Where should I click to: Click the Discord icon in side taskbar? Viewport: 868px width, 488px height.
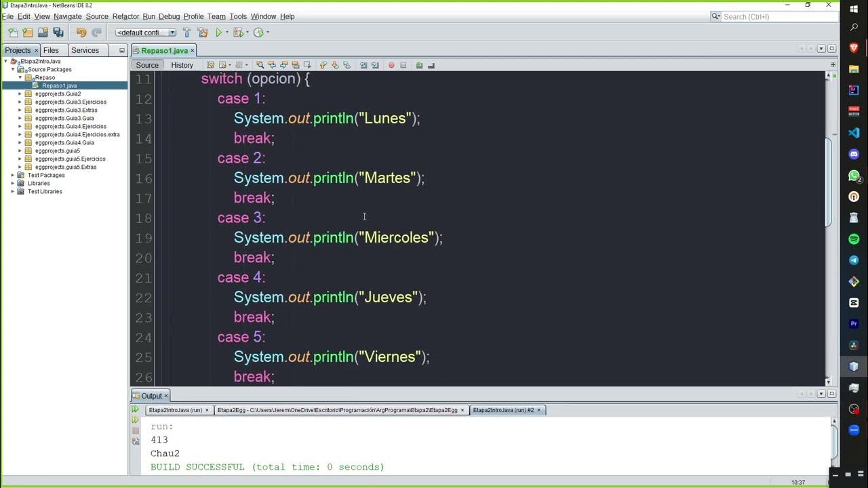854,154
